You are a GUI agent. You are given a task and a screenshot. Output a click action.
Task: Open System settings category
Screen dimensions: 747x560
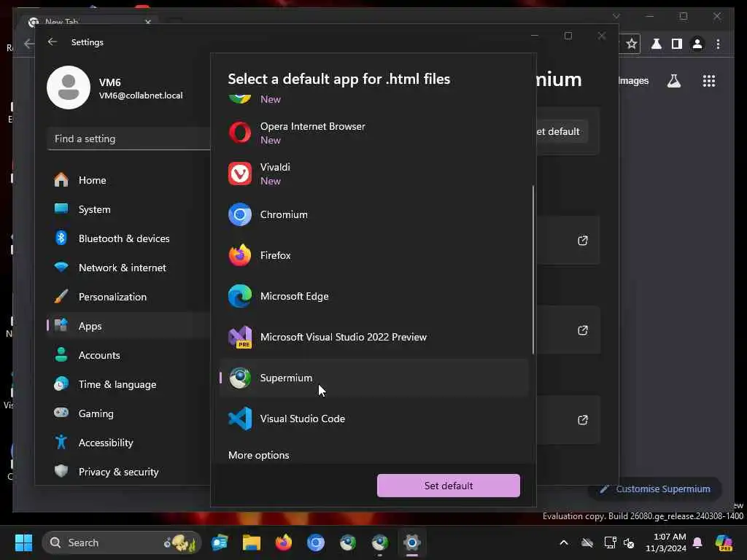coord(128,209)
